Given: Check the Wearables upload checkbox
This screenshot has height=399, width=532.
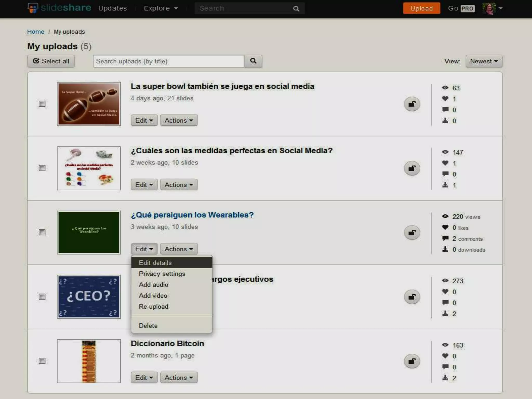Looking at the screenshot, I should click(42, 232).
